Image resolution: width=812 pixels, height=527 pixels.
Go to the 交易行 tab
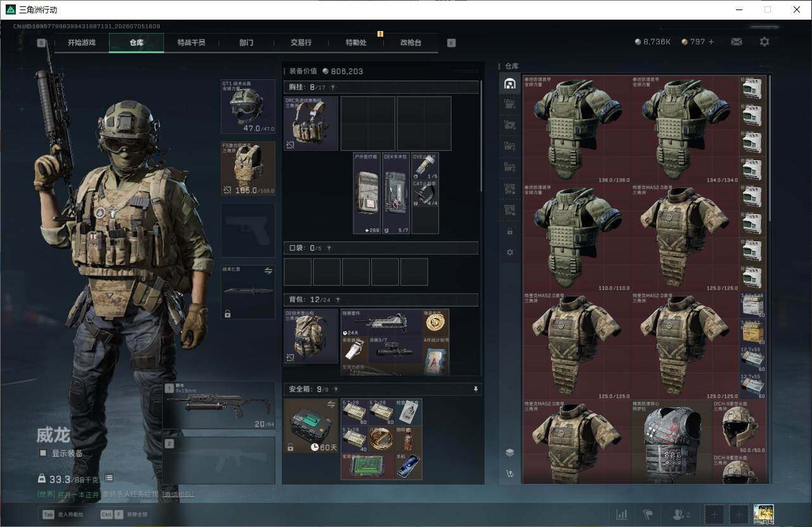301,42
